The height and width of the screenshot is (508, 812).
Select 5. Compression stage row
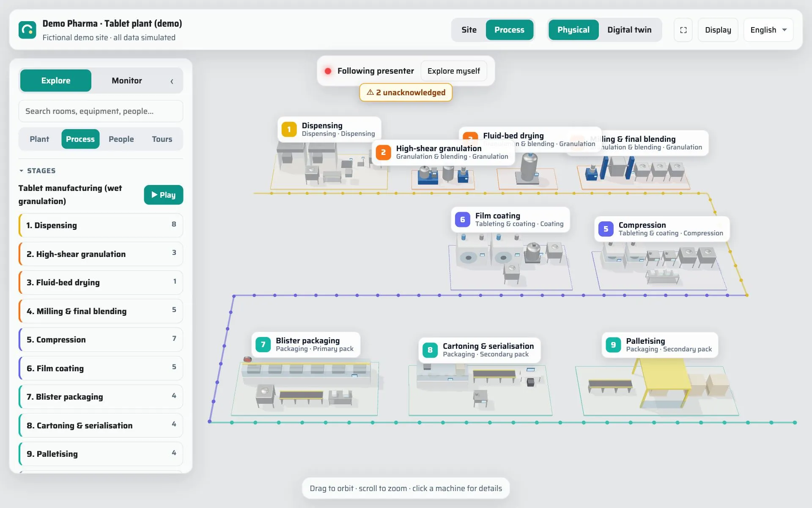[x=101, y=340]
